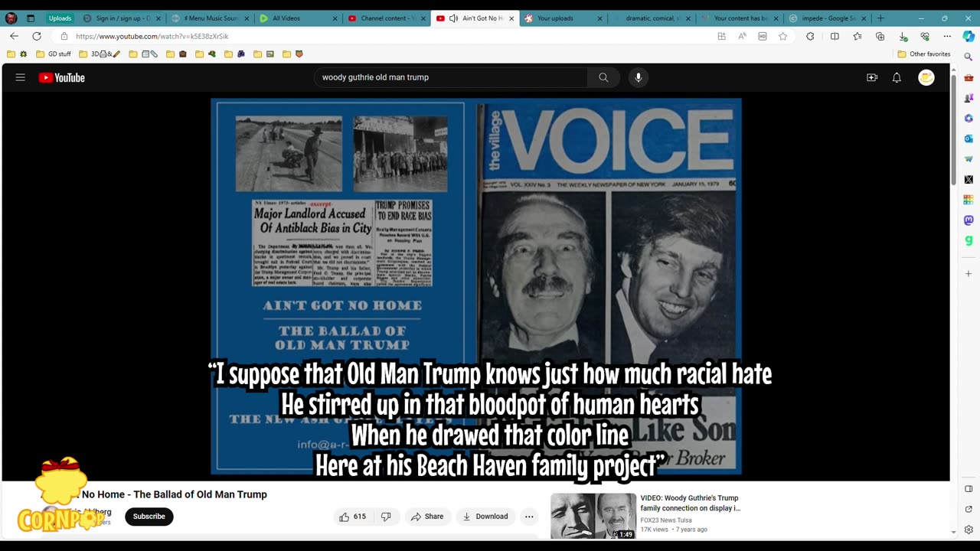Image resolution: width=980 pixels, height=551 pixels.
Task: Open the sidebar Drop paper plane icon
Action: [x=969, y=159]
